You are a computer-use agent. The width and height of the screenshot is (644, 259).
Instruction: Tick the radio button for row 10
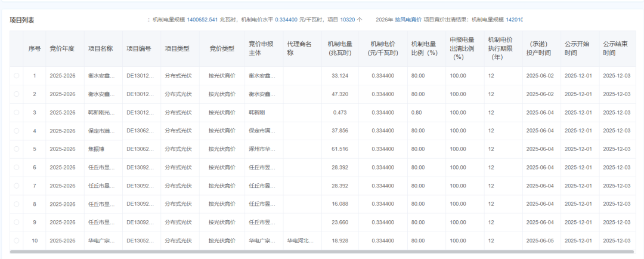point(16,240)
